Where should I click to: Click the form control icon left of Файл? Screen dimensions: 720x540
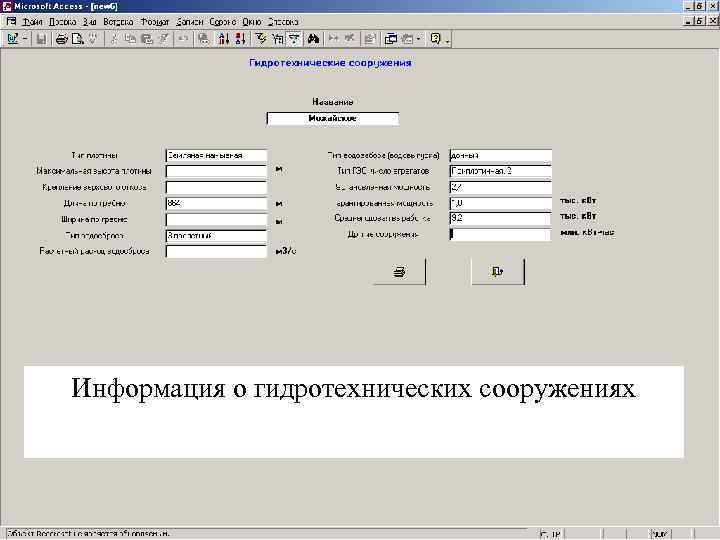click(x=11, y=22)
